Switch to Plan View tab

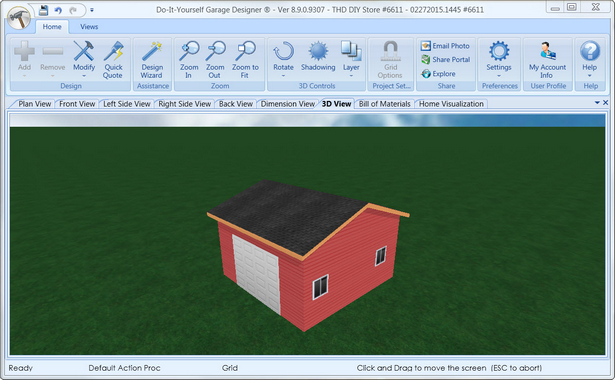click(35, 104)
